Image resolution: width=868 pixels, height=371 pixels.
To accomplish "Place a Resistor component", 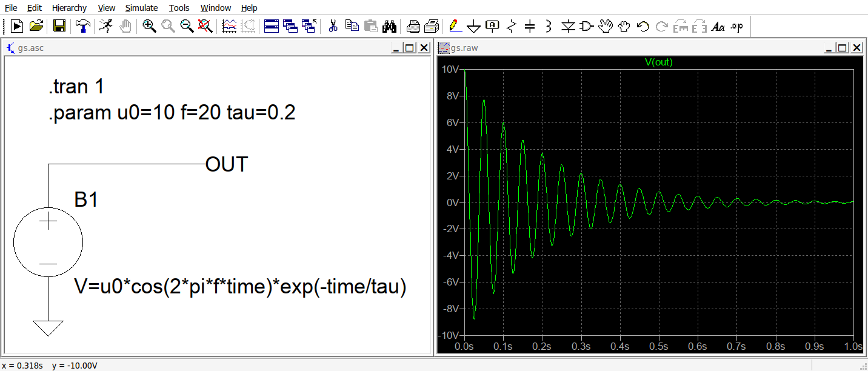I will pos(512,25).
